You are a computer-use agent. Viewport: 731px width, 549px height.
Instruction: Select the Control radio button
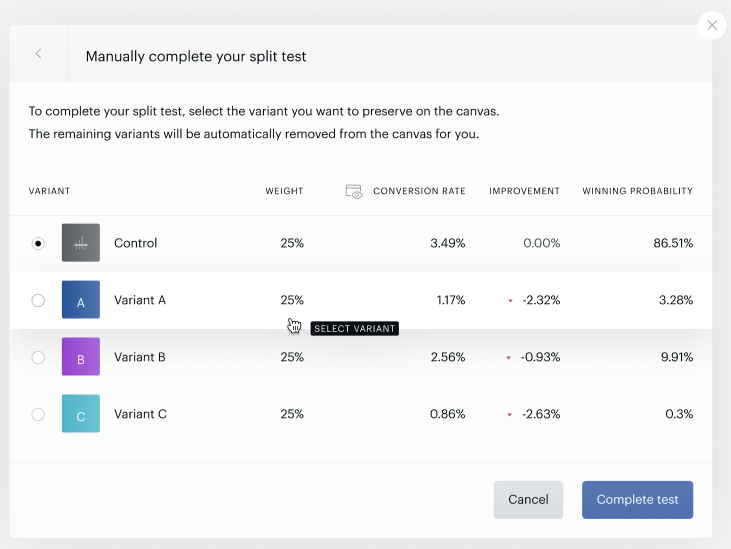(x=38, y=243)
